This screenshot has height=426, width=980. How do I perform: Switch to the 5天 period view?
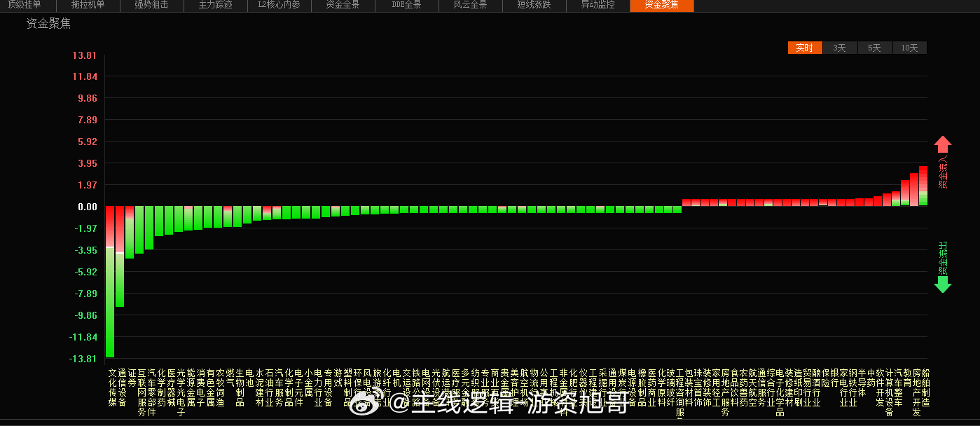tap(874, 48)
